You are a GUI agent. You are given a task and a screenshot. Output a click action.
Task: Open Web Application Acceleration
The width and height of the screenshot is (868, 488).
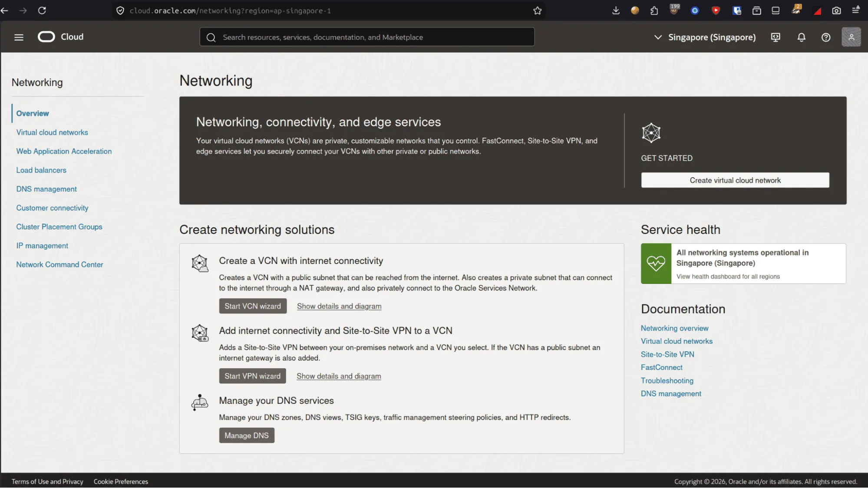(64, 151)
